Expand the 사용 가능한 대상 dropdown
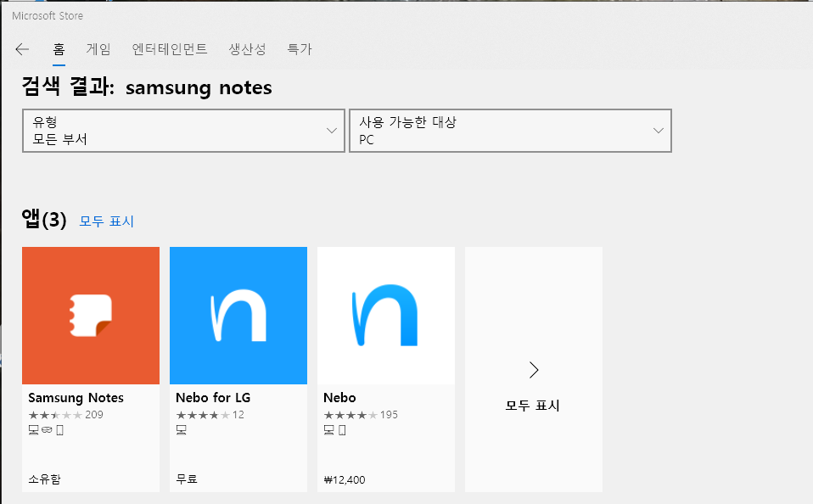This screenshot has width=813, height=504. 510,131
